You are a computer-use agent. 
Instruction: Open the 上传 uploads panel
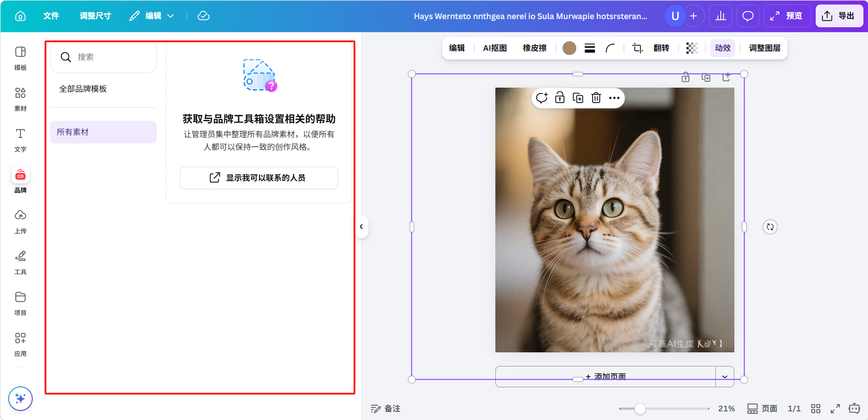pos(20,221)
